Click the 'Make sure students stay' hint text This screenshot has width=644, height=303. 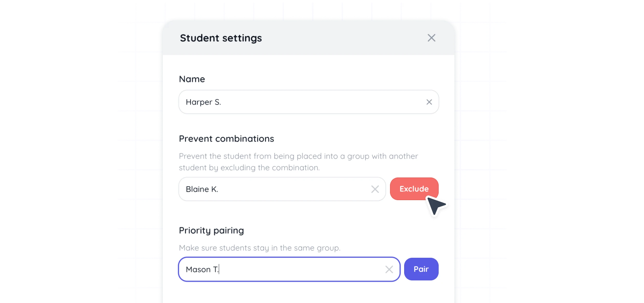click(260, 248)
